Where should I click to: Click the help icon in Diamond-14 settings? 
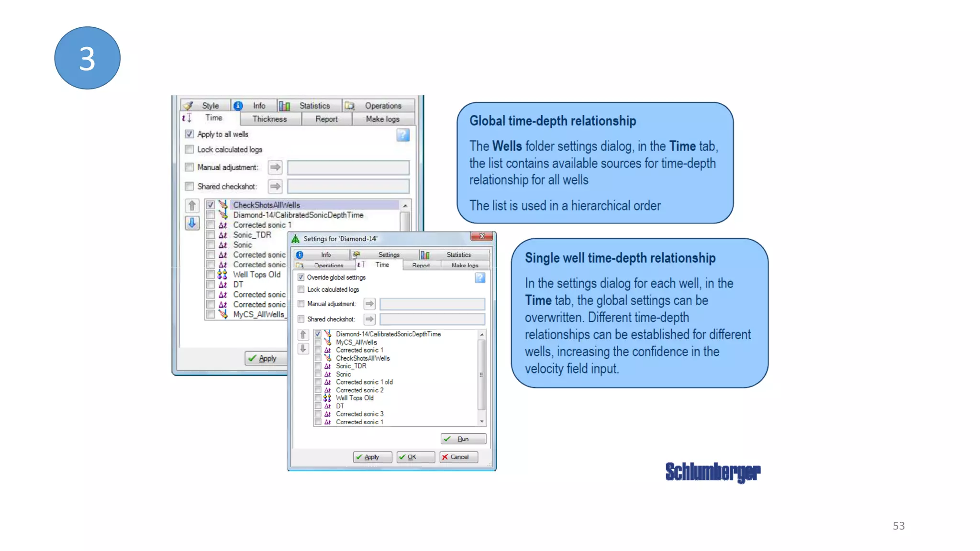click(x=480, y=278)
